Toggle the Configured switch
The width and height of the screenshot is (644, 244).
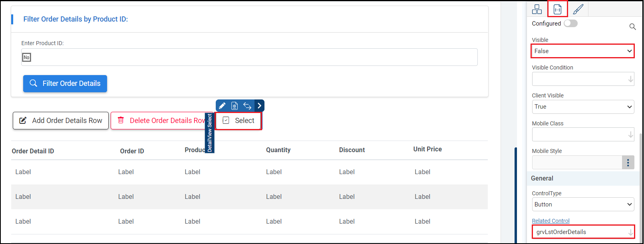[570, 24]
